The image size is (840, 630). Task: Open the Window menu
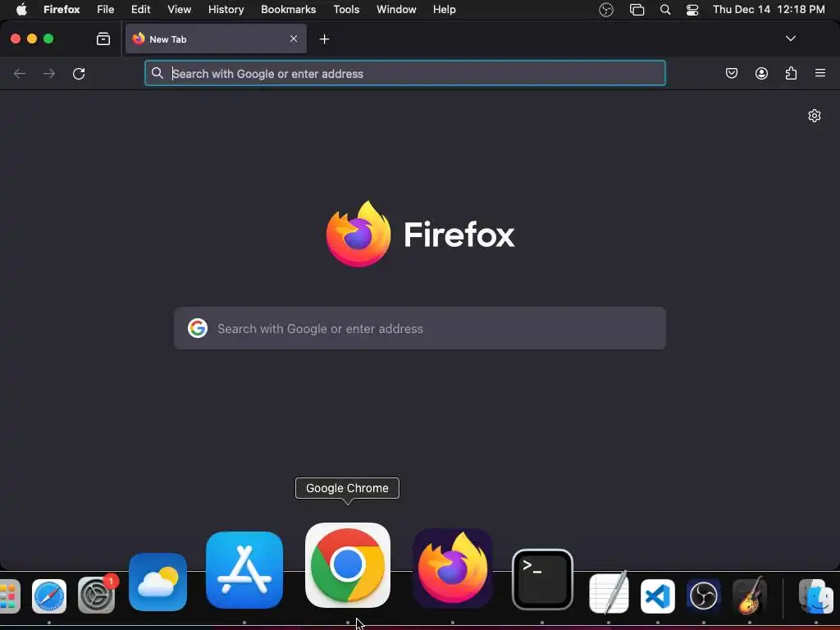396,10
